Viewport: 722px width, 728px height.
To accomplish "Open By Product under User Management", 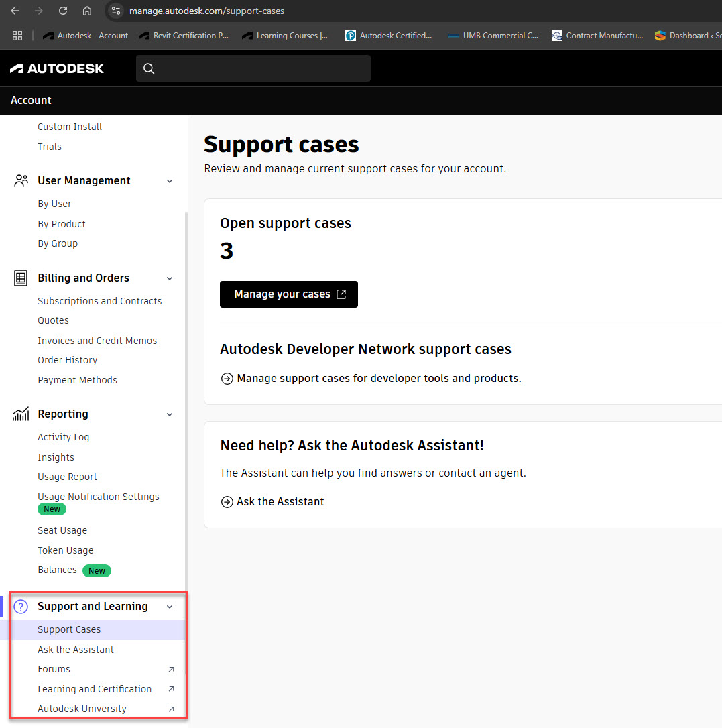I will click(61, 224).
